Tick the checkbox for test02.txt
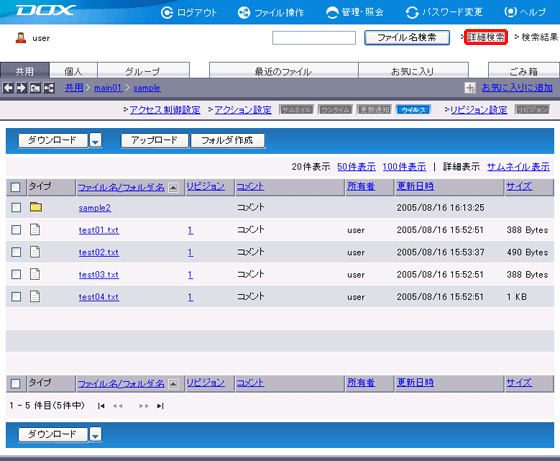This screenshot has width=560, height=461. [16, 252]
